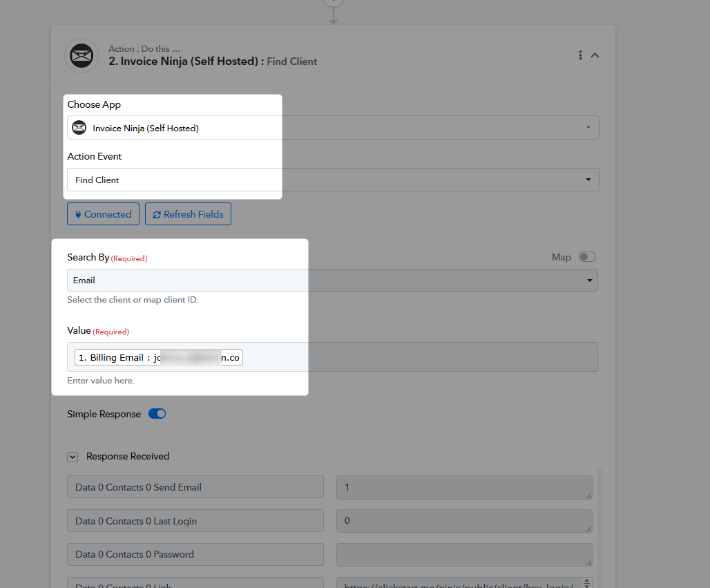Click the Invoice Ninja app logo in header

pyautogui.click(x=81, y=56)
